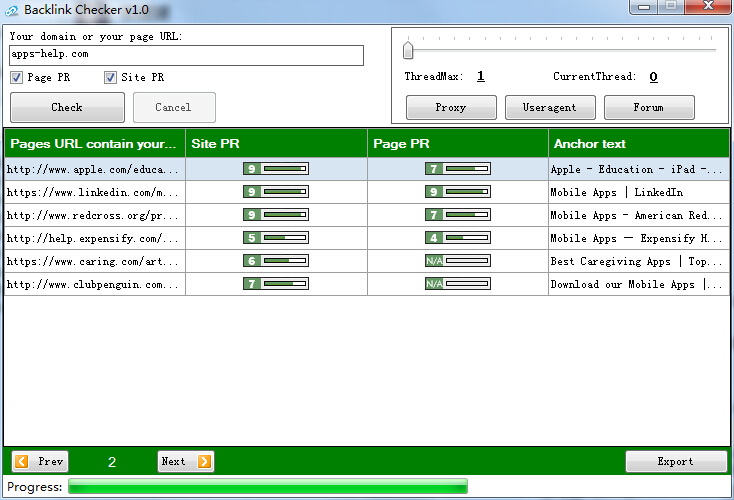This screenshot has height=500, width=734.
Task: Click the Site PR 6 indicator for caring.com
Action: (276, 261)
